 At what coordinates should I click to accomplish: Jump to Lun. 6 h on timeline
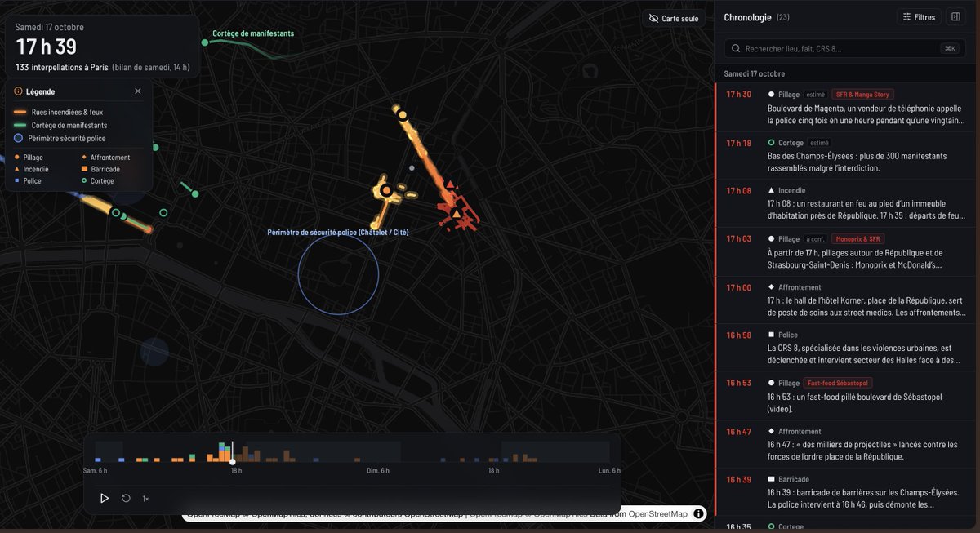click(609, 471)
